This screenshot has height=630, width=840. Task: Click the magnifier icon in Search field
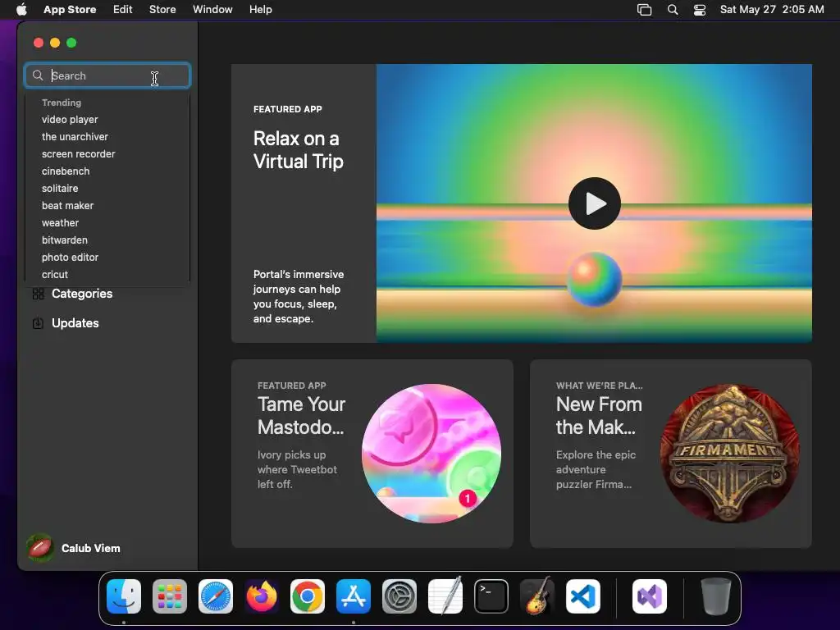38,75
